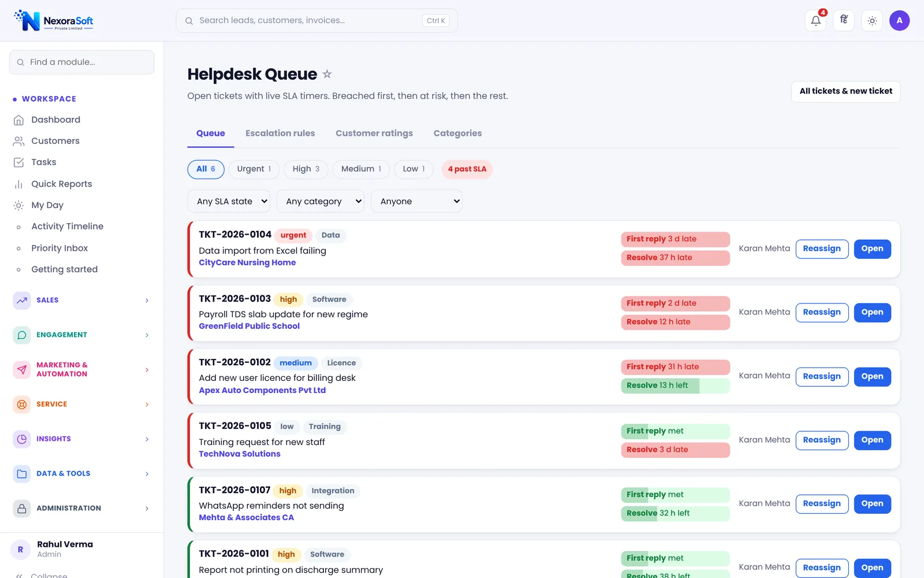
Task: Click the NexoraSoft logo
Action: [54, 20]
